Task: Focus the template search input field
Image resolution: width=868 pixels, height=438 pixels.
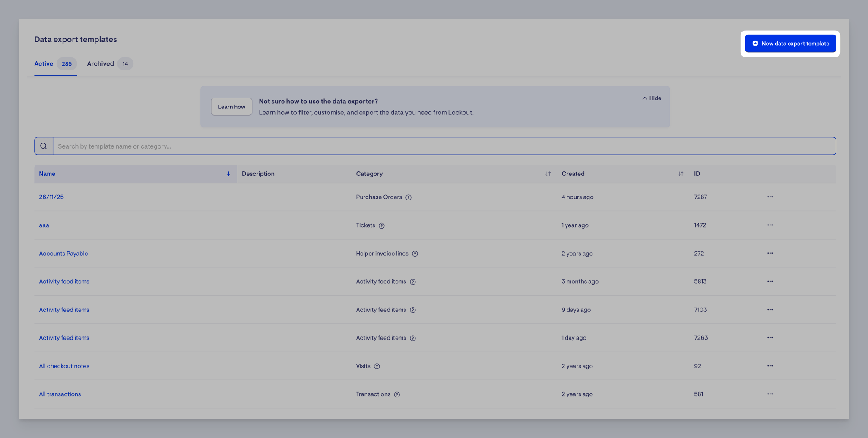Action: pyautogui.click(x=444, y=146)
